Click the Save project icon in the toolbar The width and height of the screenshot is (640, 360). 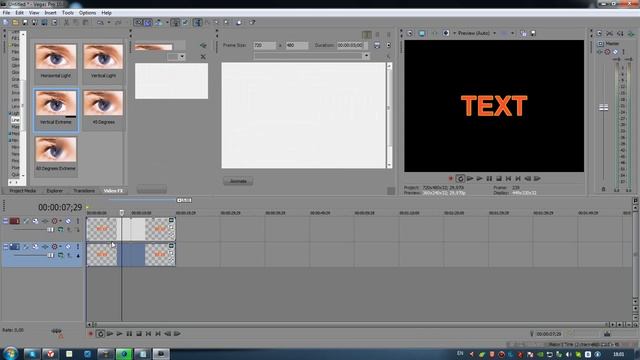point(25,22)
